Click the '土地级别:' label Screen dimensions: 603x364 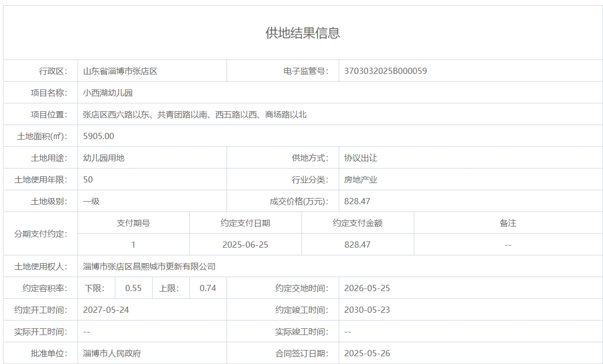49,202
